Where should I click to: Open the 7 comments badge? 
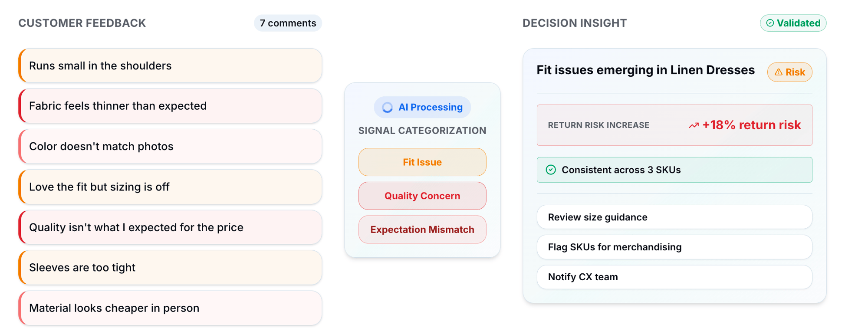288,23
